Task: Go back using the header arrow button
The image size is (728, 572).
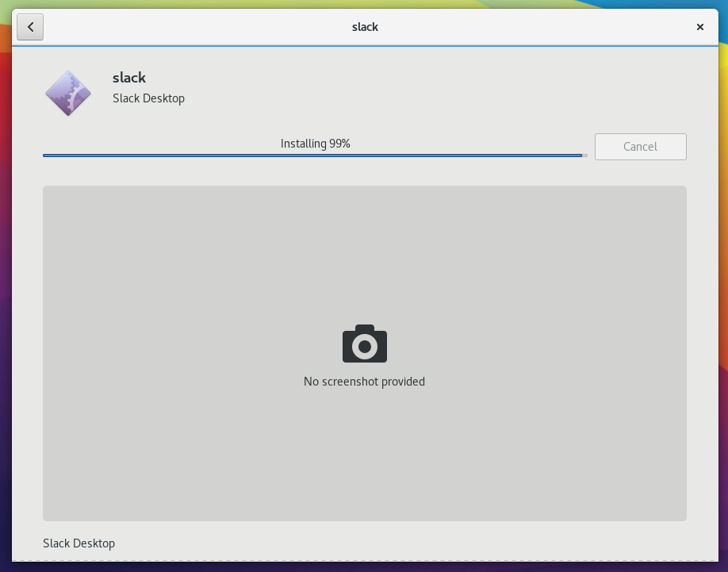Action: (x=30, y=27)
